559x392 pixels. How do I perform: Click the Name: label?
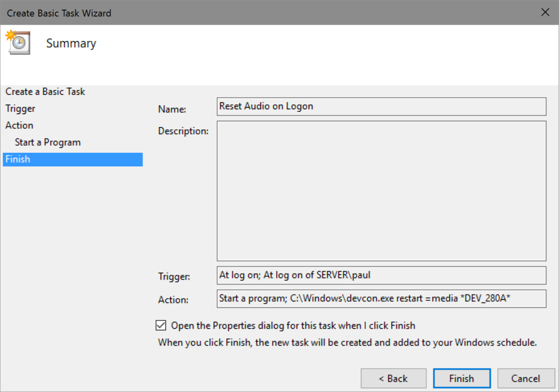[x=172, y=110]
